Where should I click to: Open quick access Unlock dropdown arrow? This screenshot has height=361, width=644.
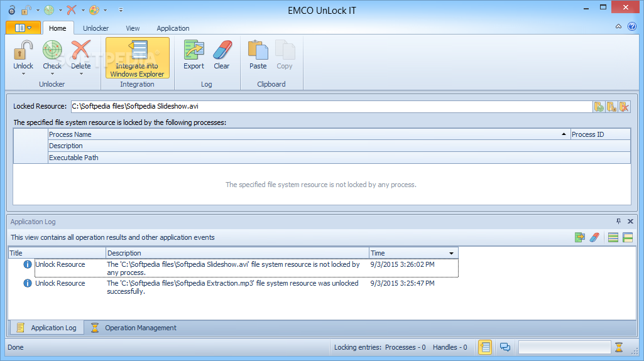tap(38, 10)
